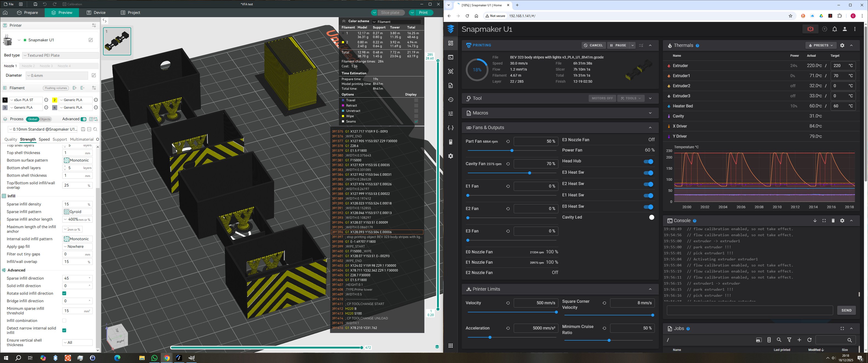Screen dimensions: 868x363
Task: Open the Support settings tab
Action: click(x=60, y=139)
